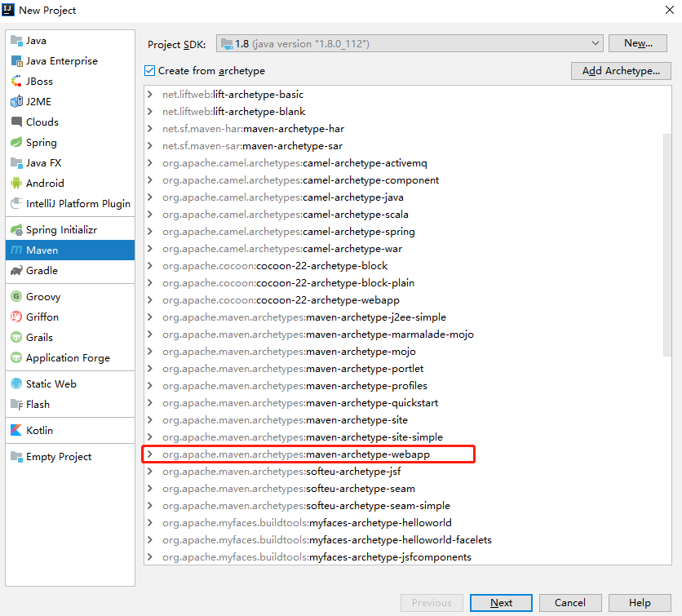Click the Cancel button
Image resolution: width=682 pixels, height=616 pixels.
pyautogui.click(x=570, y=602)
